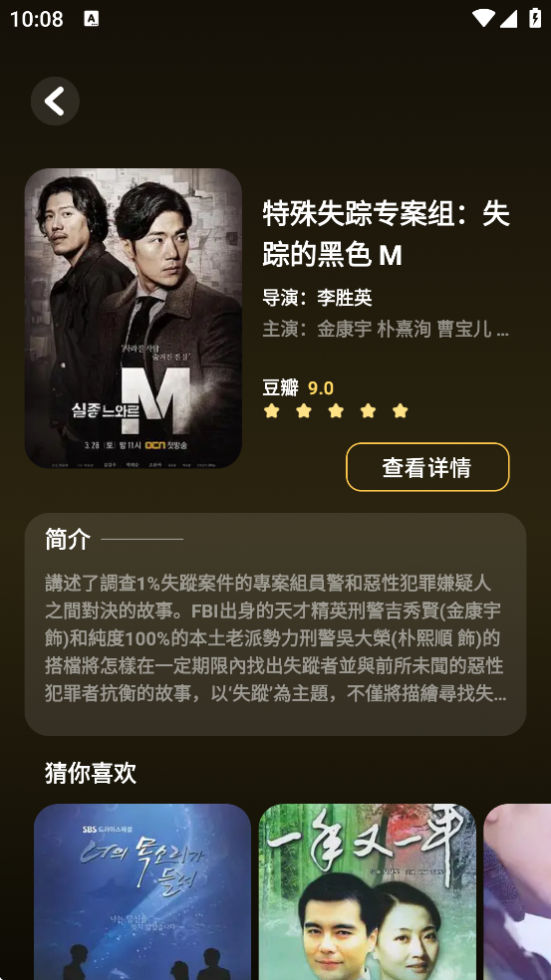
Task: Open the Missing Noir M poster image
Action: click(134, 318)
